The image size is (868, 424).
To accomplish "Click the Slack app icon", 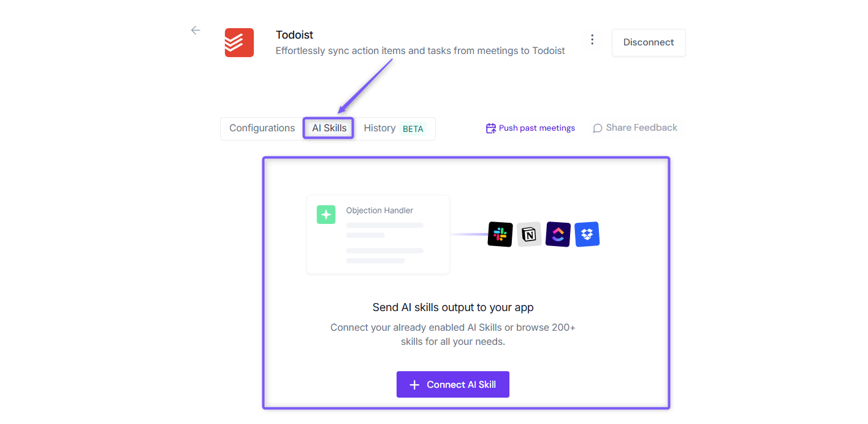I will pos(500,234).
